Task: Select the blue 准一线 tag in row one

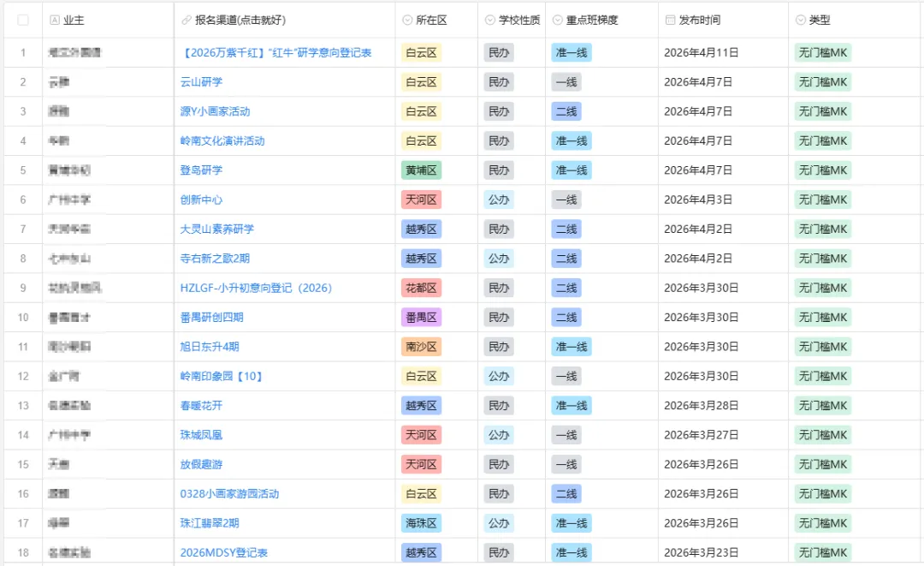Action: pyautogui.click(x=571, y=52)
